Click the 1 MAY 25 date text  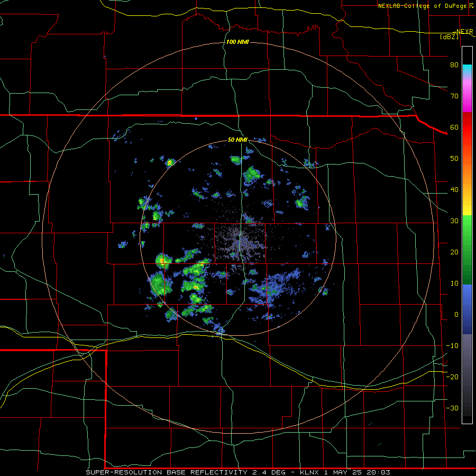coord(344,472)
